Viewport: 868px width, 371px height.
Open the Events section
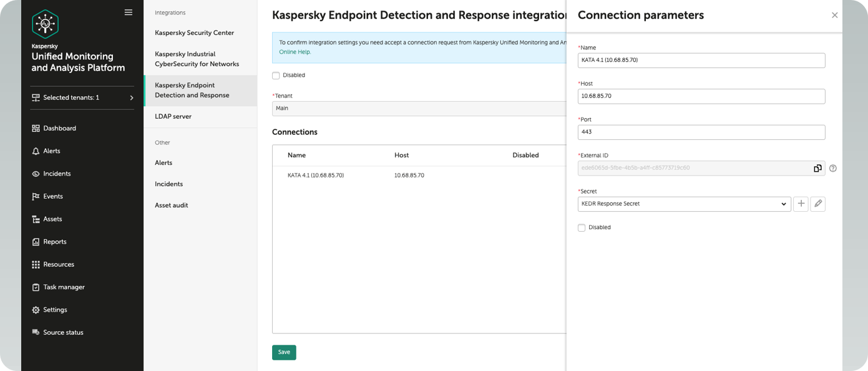point(53,196)
